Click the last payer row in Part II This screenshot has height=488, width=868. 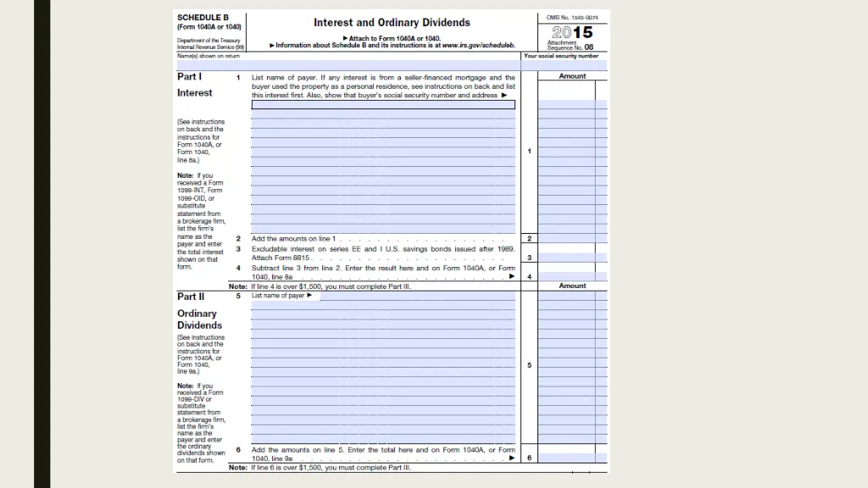click(382, 438)
